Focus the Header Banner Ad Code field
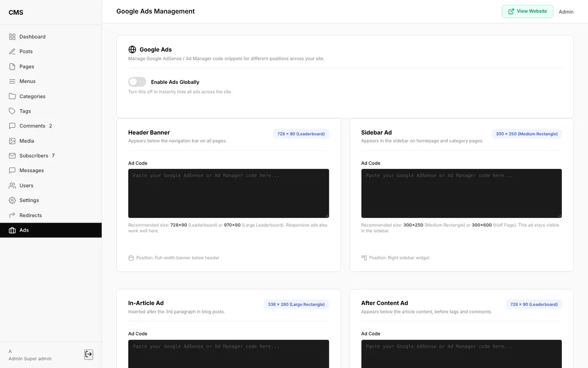This screenshot has width=588, height=368. [x=228, y=193]
